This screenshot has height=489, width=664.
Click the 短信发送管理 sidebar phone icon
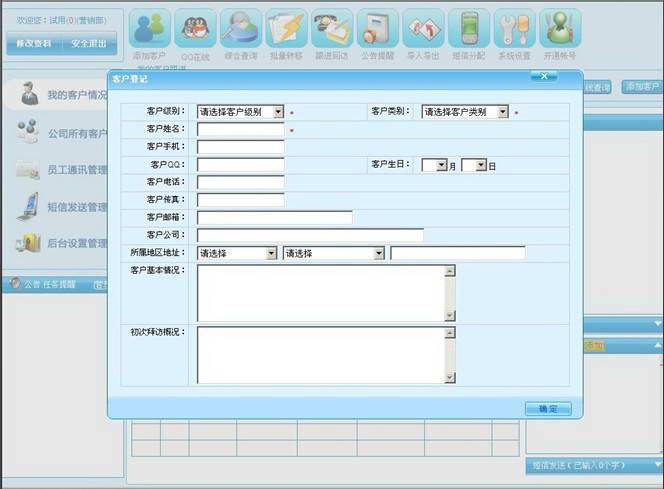[28, 207]
